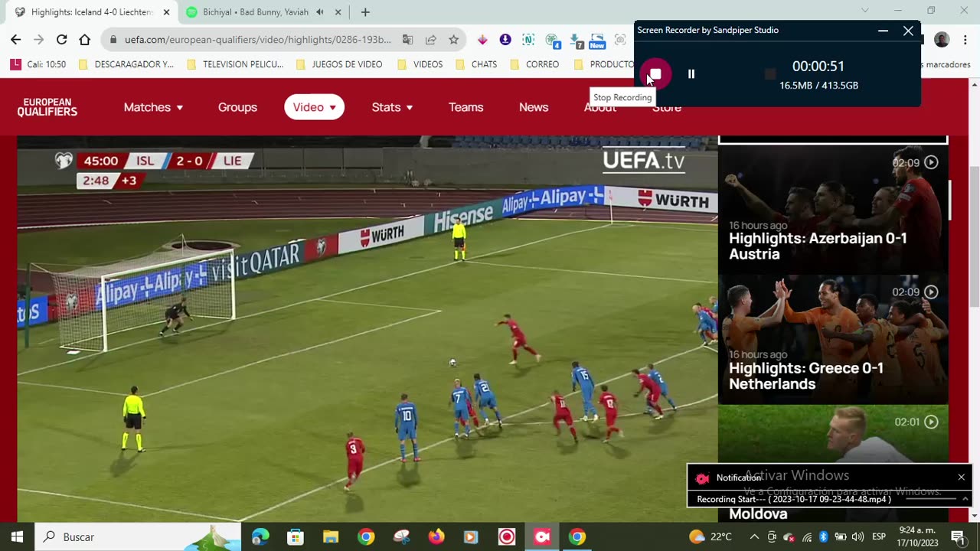Open the CHATS bookmarks folder
The image size is (980, 551).
click(476, 64)
